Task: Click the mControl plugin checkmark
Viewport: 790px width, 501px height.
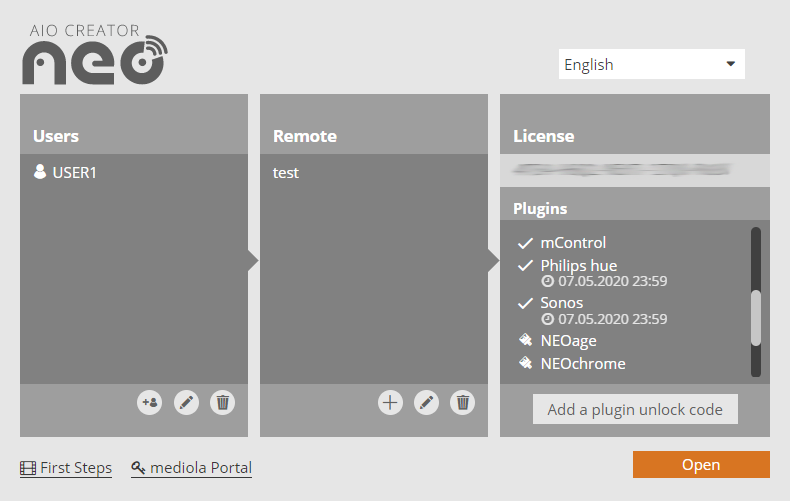Action: [525, 243]
